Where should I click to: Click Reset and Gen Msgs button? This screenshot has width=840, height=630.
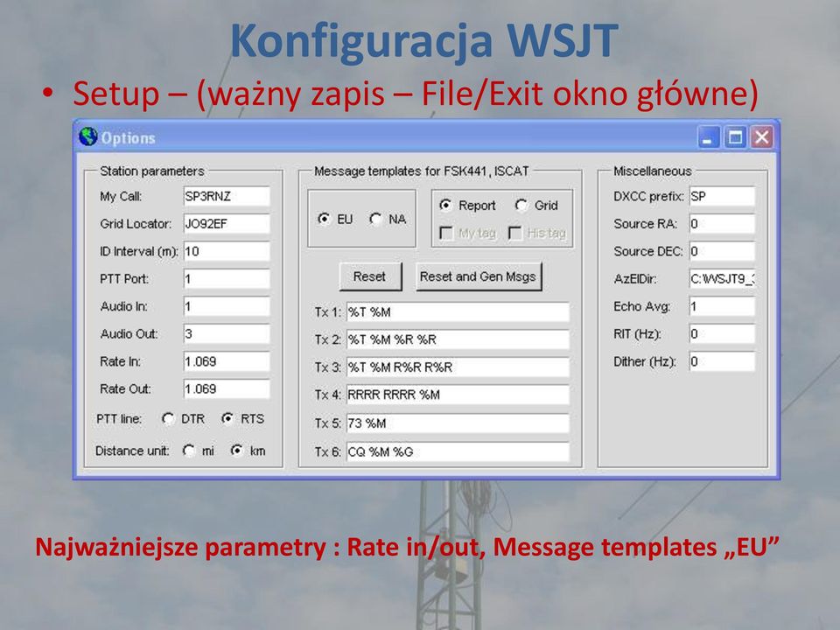[479, 276]
